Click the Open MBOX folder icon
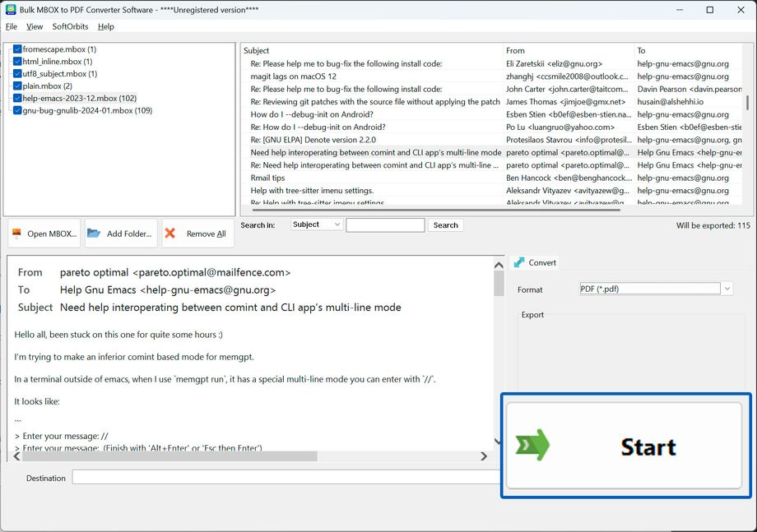757x532 pixels. coord(17,234)
